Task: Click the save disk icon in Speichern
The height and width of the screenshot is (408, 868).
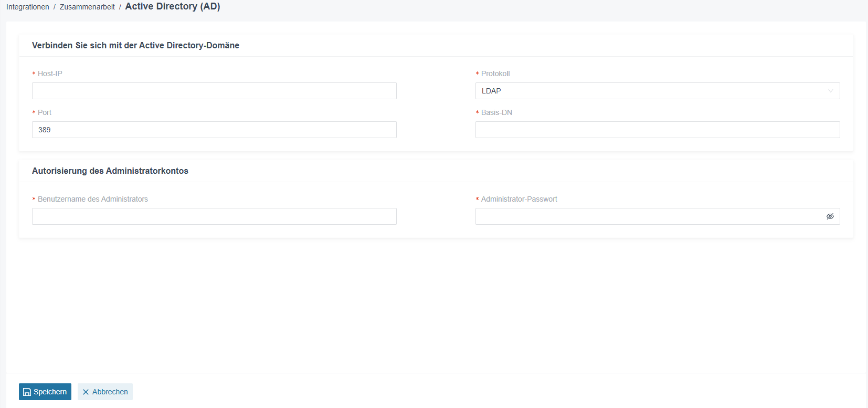Action: pyautogui.click(x=27, y=392)
